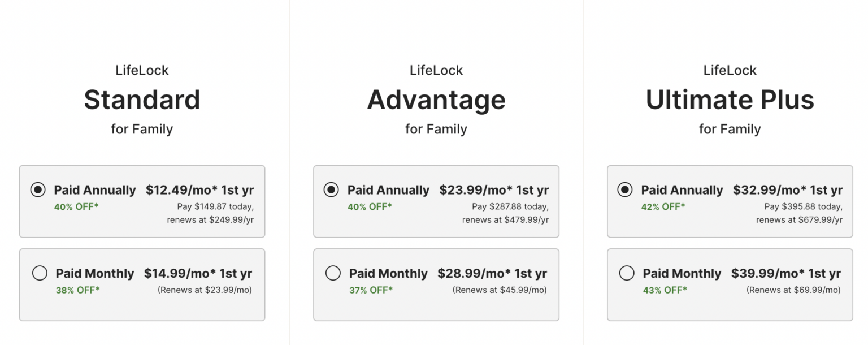The height and width of the screenshot is (345, 868).
Task: Click the Standard Paid Monthly pricing card
Action: [142, 284]
